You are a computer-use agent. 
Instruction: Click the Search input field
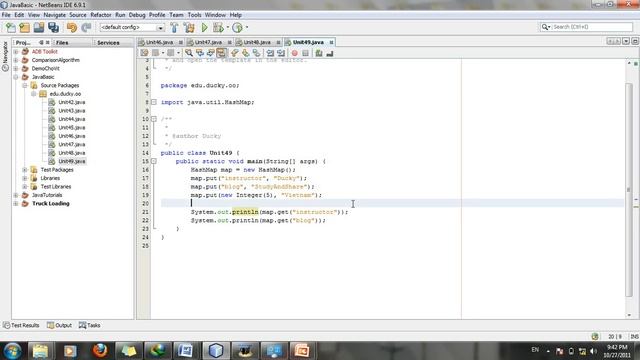pos(592,27)
